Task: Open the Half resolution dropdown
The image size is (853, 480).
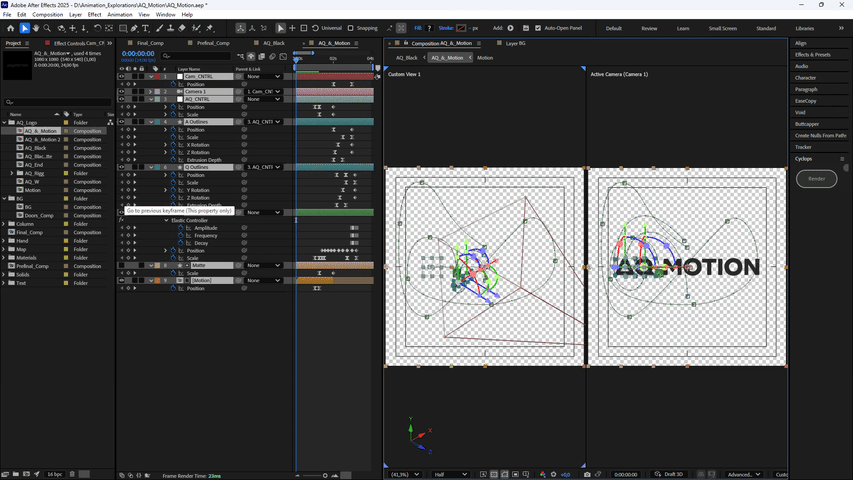Action: tap(449, 475)
